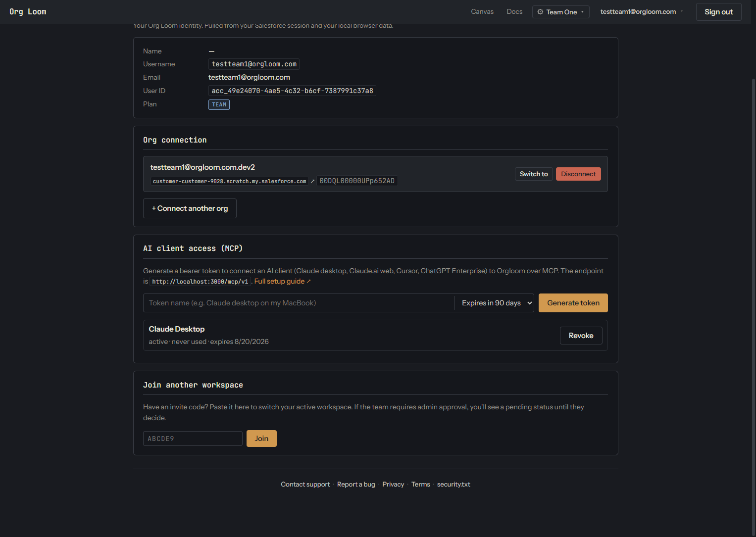Click the org ID 00DQL00000UPp652AD

pos(357,181)
